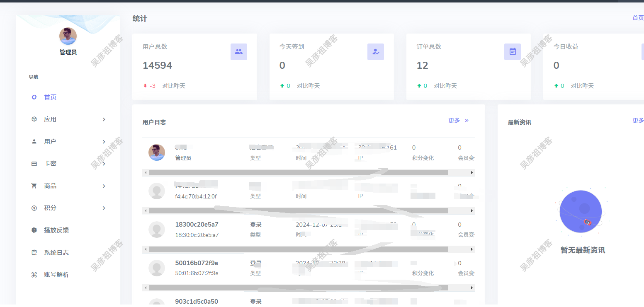Viewport: 644px width, 307px height.
Task: Click the 管理员 avatar in user log row
Action: [x=157, y=152]
